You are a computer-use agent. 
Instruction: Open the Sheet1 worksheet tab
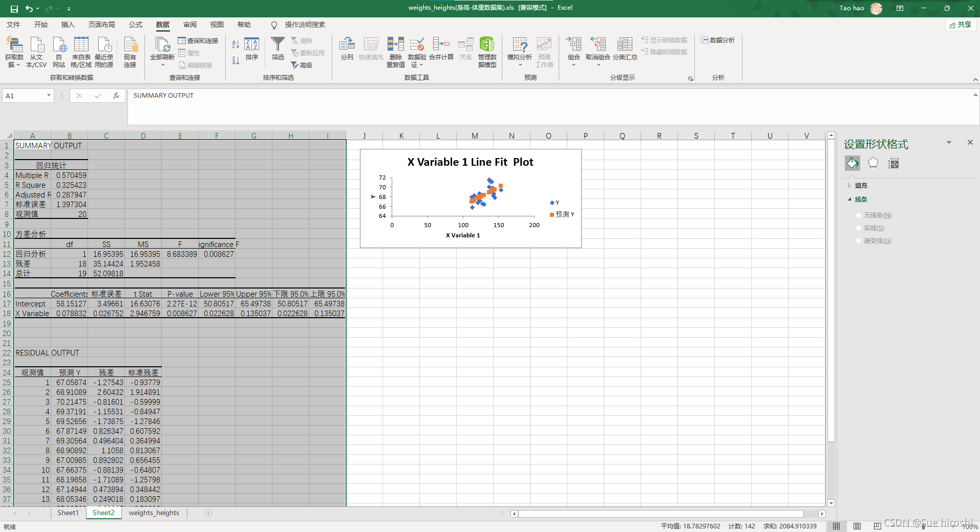click(x=68, y=513)
